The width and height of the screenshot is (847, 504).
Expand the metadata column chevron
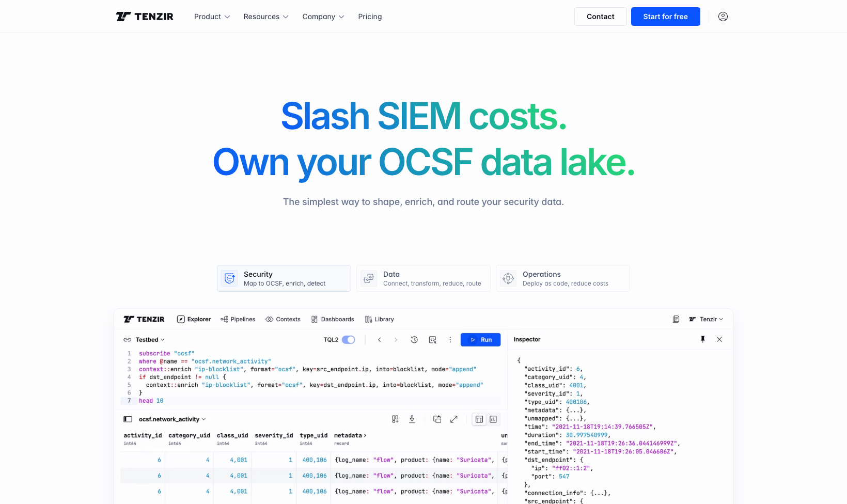(365, 435)
